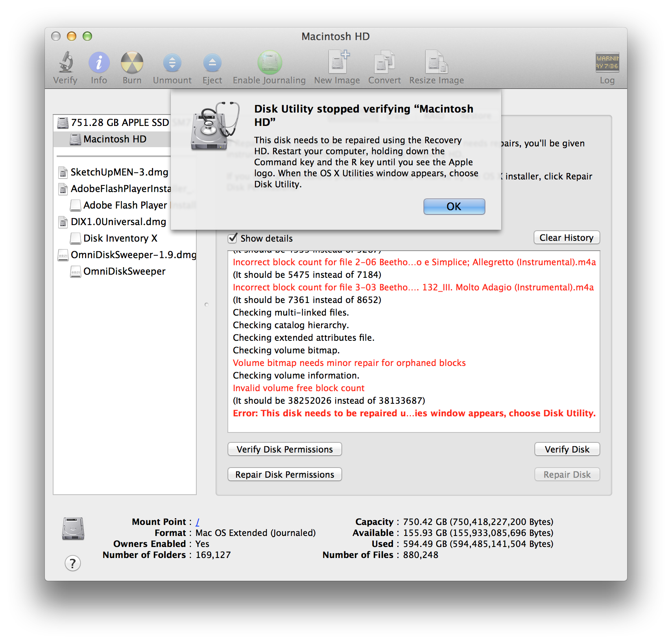This screenshot has width=672, height=643.
Task: Click OK to dismiss the dialog
Action: (x=454, y=207)
